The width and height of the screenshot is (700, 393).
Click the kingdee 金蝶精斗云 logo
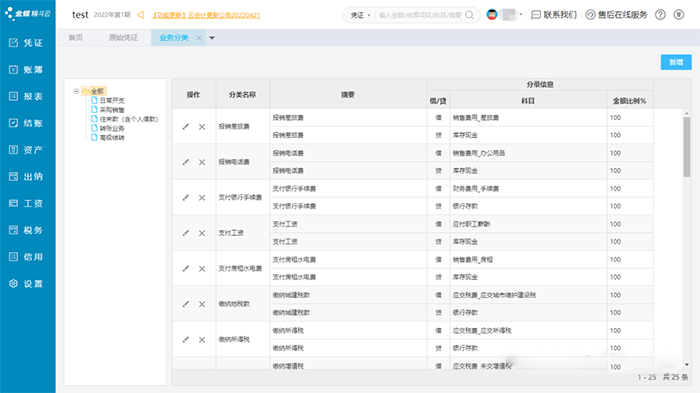coord(28,13)
